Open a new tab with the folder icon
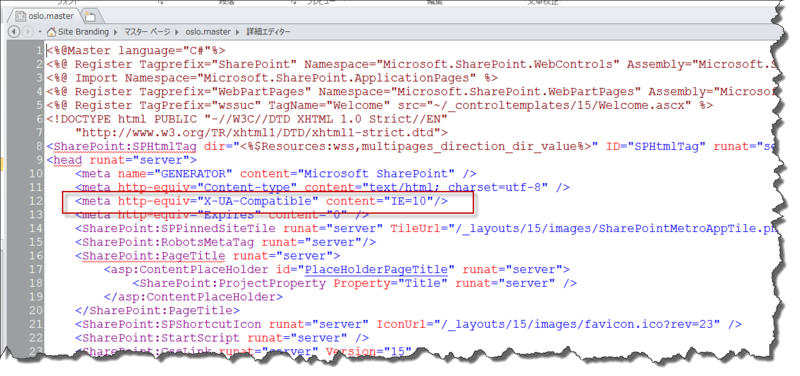This screenshot has width=800, height=376. [90, 16]
